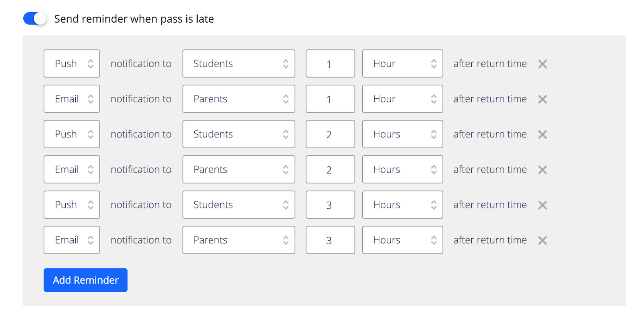Open the Email type selector on the second row
Screen dimensions: 644x314
point(72,99)
